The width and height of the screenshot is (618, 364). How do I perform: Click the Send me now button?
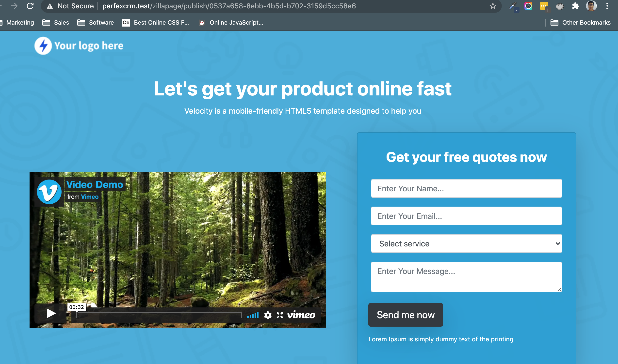point(406,315)
